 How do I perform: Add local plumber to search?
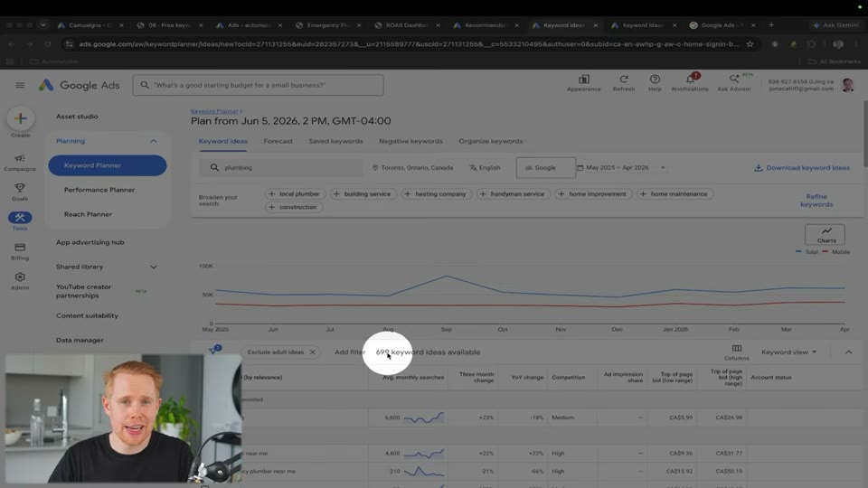click(x=294, y=193)
